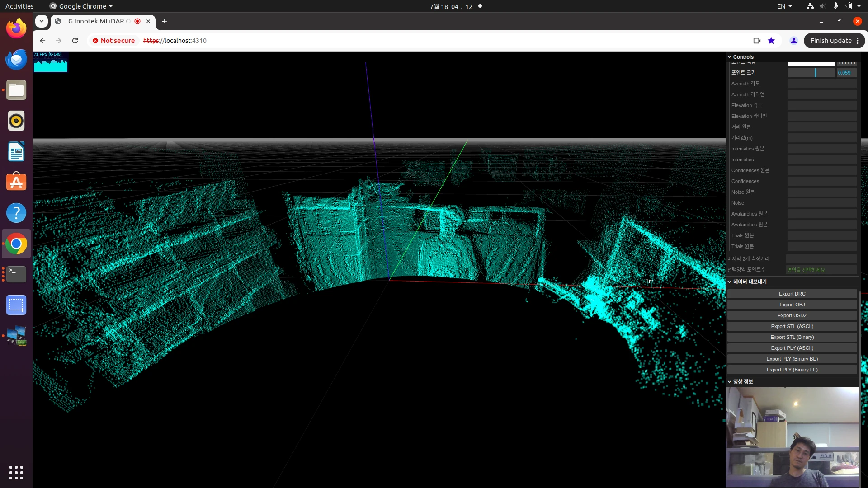Screen dimensions: 868x488
Task: Click the 거리값(m) value field
Action: point(822,138)
